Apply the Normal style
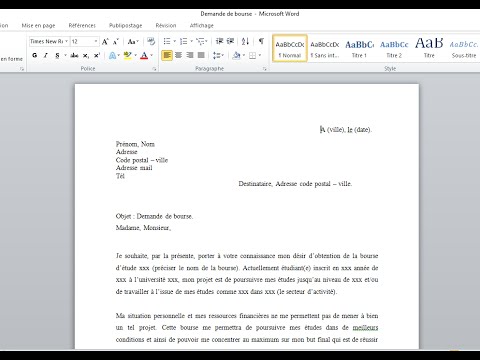Screen dimensions: 480x360 pyautogui.click(x=290, y=48)
